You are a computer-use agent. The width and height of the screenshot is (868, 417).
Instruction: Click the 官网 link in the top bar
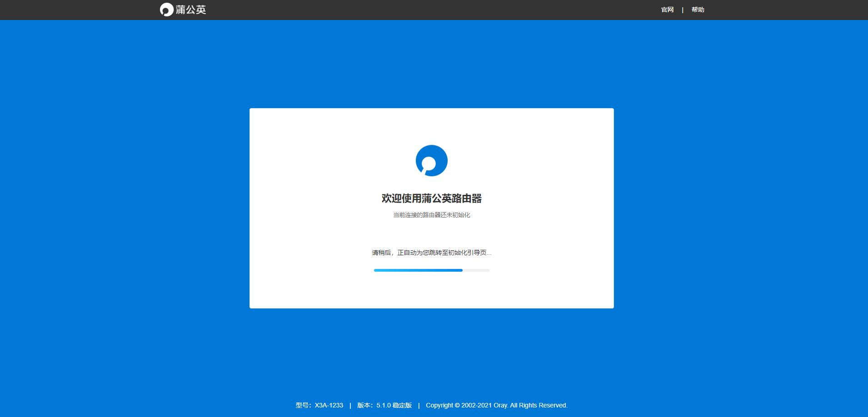666,9
